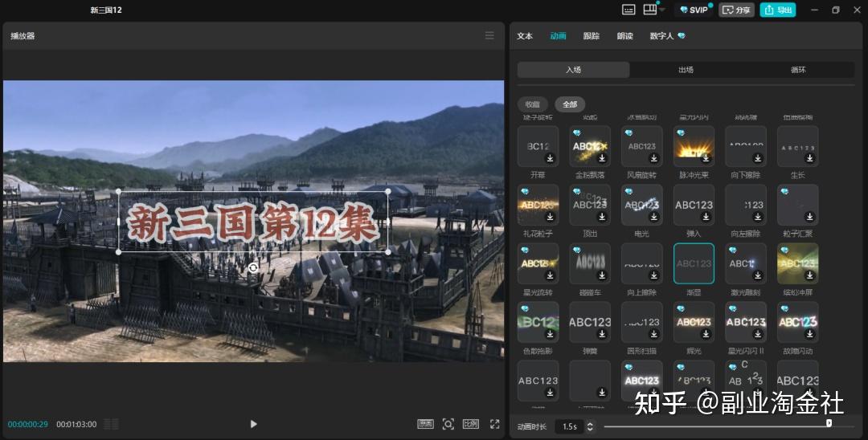The image size is (868, 440).
Task: Download the 风扇旋转 animation
Action: point(653,158)
